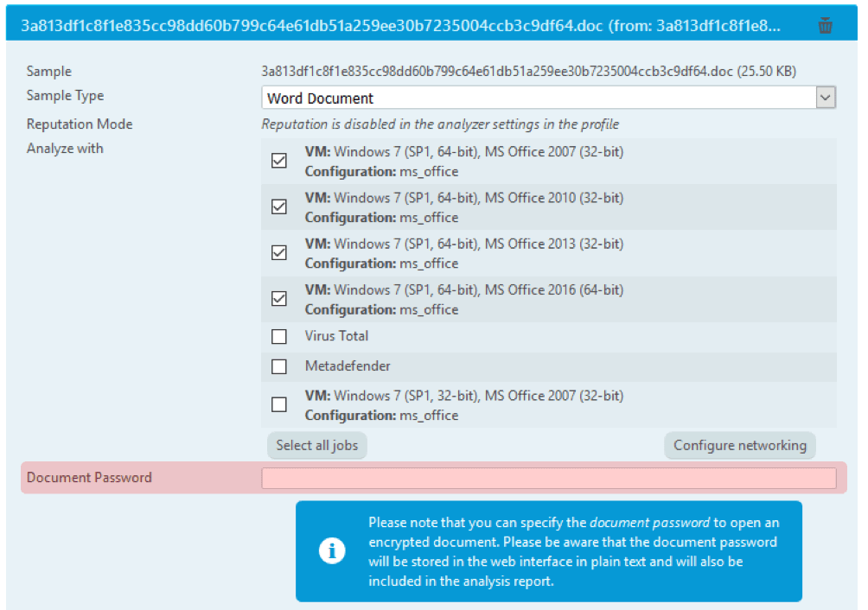
Task: Click the Document Password label
Action: click(89, 477)
